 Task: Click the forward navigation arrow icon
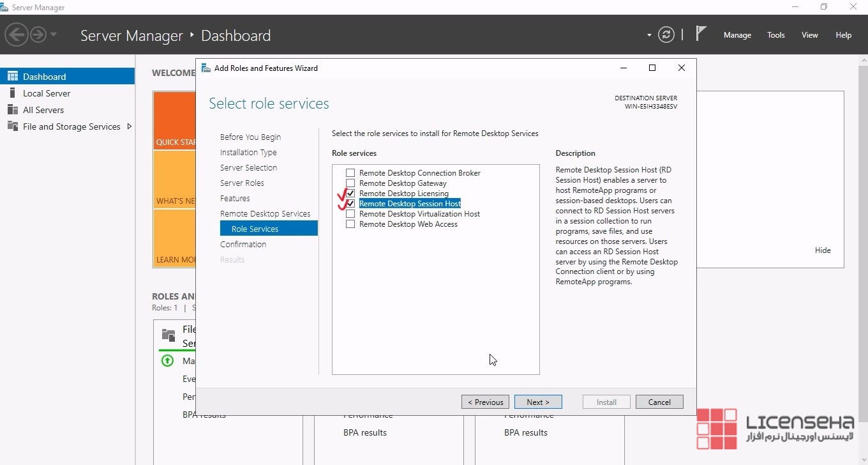coord(38,34)
